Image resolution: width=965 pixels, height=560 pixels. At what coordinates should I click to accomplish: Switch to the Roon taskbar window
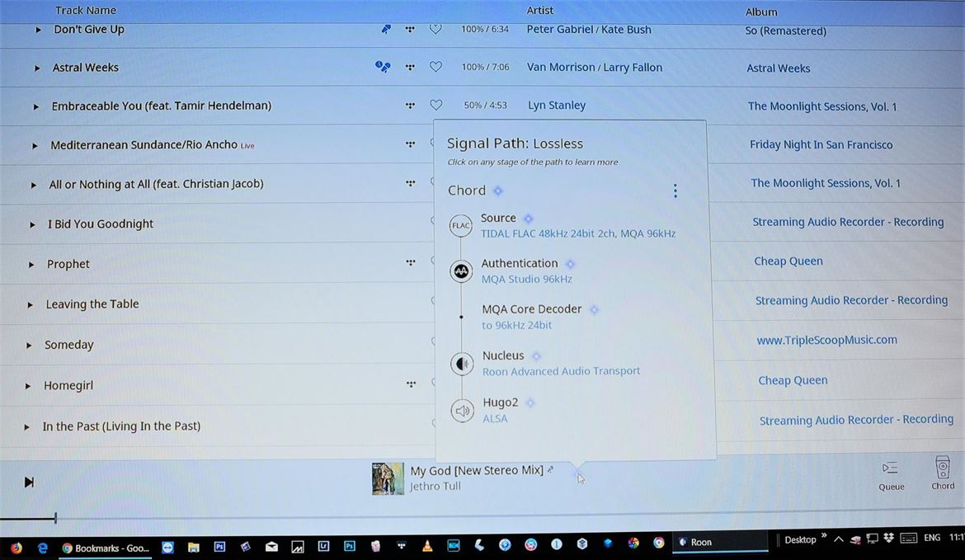coord(722,542)
